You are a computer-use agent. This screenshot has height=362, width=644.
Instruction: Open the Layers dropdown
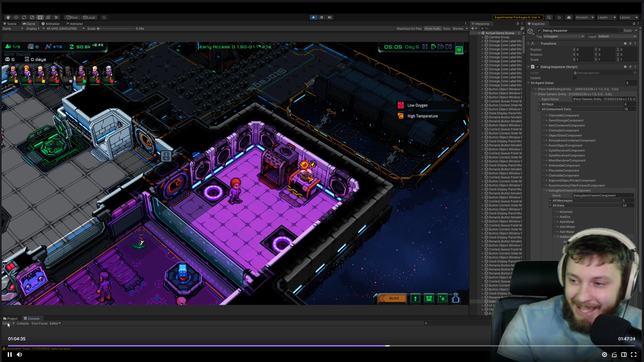[606, 17]
